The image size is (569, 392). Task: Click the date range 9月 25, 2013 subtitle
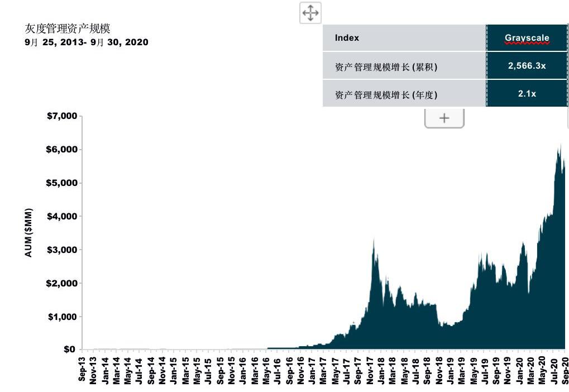pyautogui.click(x=87, y=42)
